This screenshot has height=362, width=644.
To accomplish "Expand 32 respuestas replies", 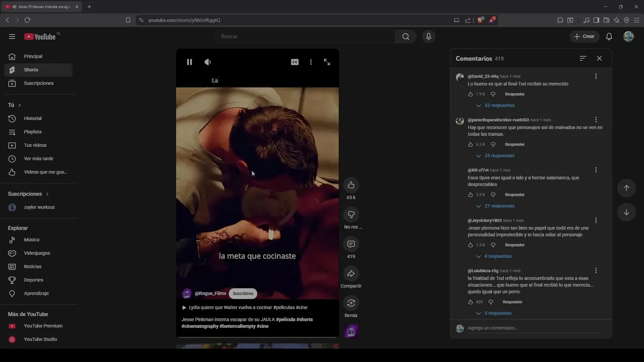I will pyautogui.click(x=495, y=106).
